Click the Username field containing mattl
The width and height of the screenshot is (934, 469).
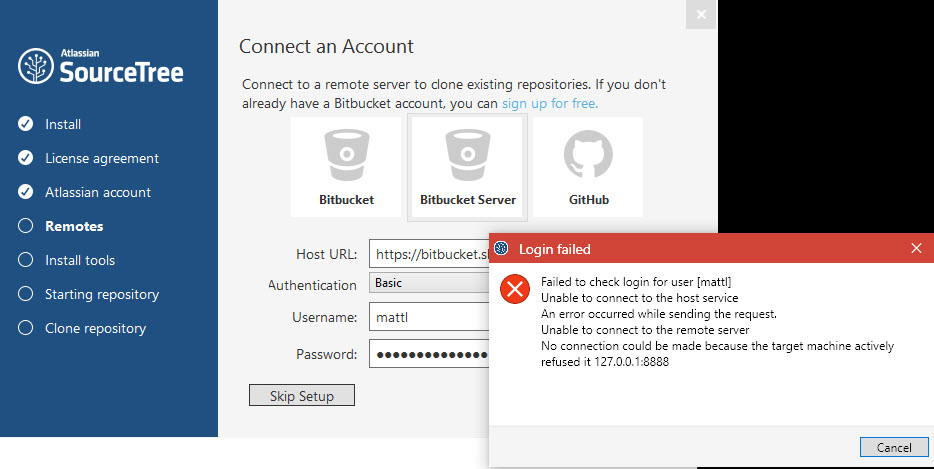[x=429, y=317]
